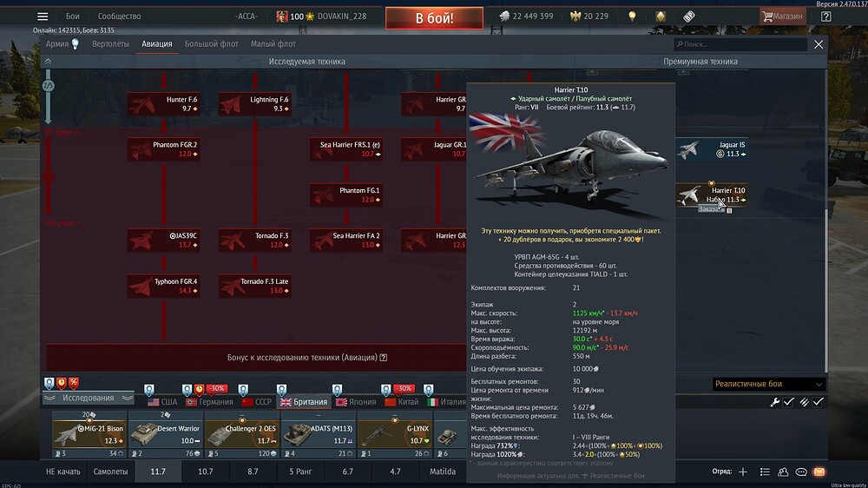This screenshot has height=488, width=868.
Task: Open the contacts list icon
Action: coord(765,472)
